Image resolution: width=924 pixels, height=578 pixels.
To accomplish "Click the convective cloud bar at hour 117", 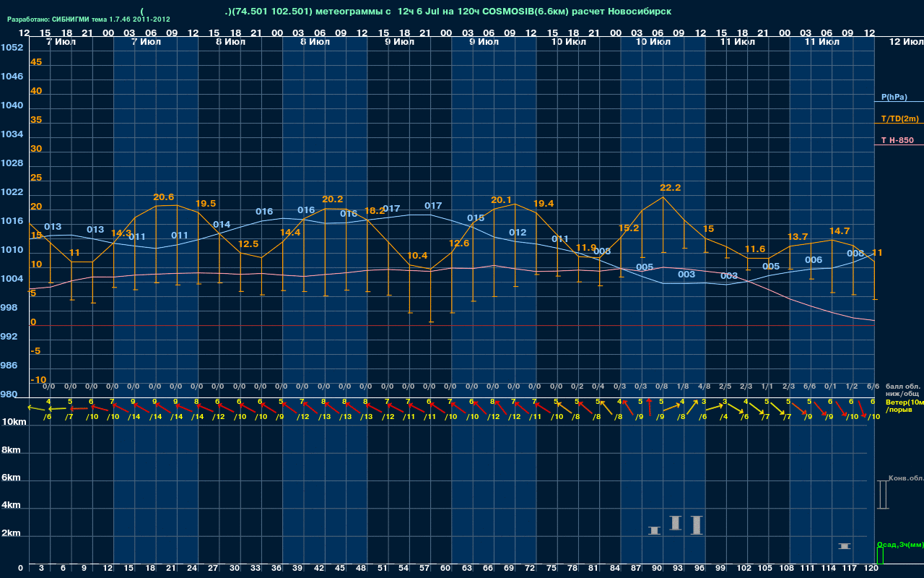I will coord(845,545).
